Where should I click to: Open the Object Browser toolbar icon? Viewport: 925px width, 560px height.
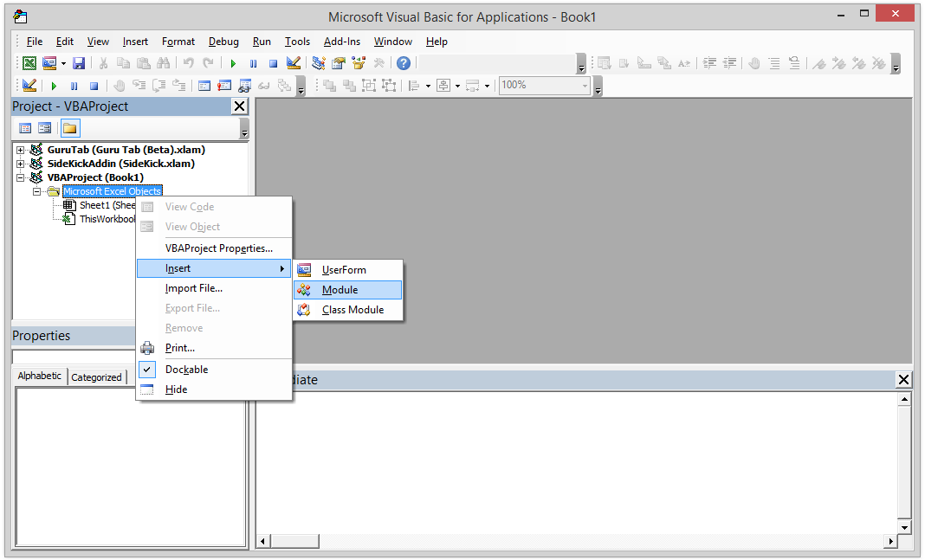[x=359, y=63]
